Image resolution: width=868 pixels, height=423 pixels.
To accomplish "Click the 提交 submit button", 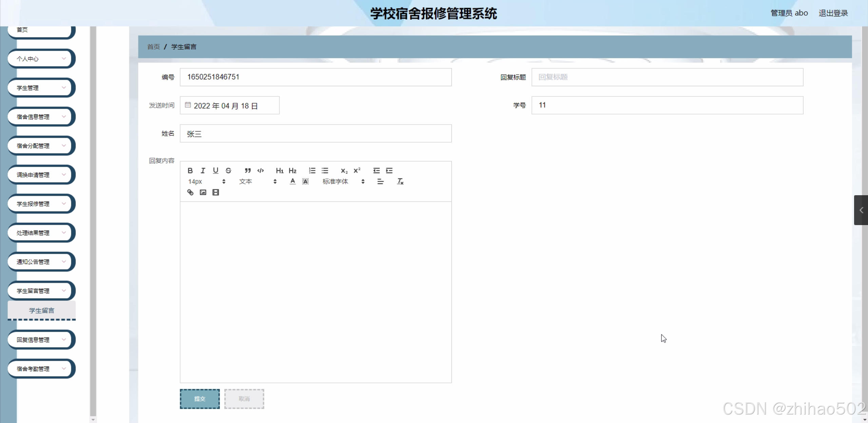I will point(199,399).
